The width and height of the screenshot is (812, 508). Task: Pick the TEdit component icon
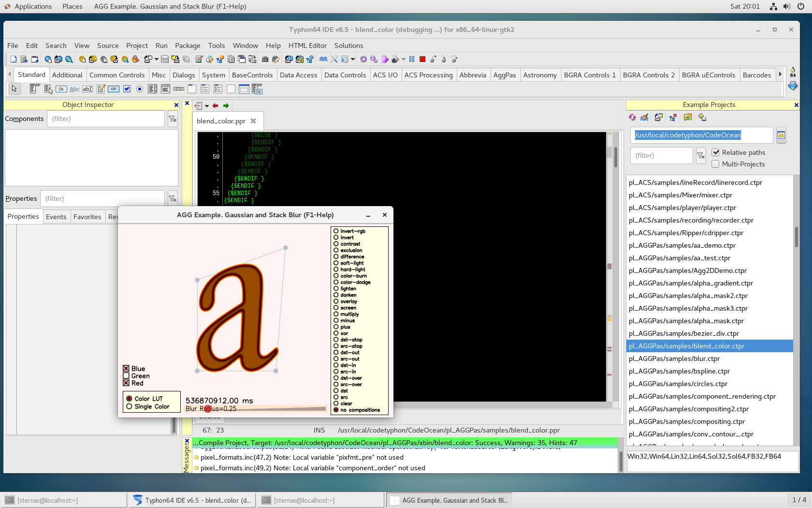(x=87, y=89)
